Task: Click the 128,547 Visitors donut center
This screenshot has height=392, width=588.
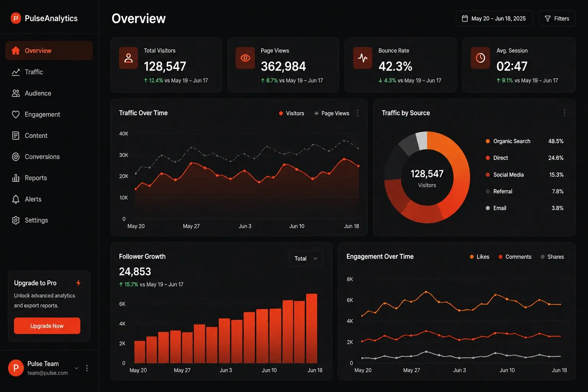Action: (427, 178)
